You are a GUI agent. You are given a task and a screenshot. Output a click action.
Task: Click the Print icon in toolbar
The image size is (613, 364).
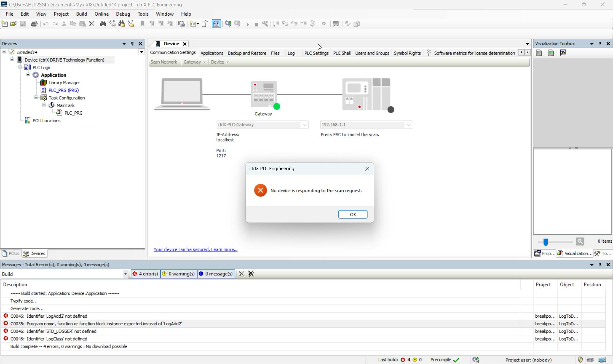point(34,24)
